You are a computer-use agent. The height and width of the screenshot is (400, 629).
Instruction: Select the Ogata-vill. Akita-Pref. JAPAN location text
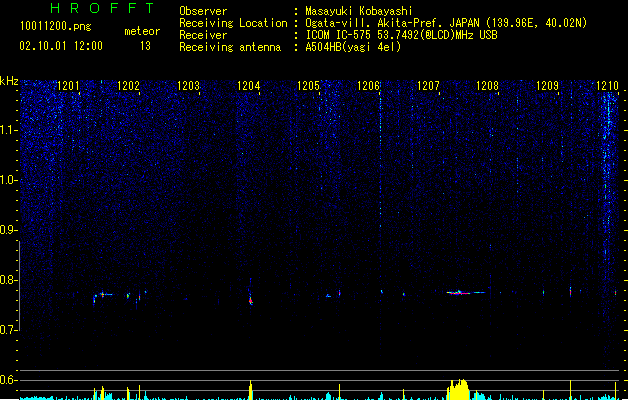coord(446,23)
